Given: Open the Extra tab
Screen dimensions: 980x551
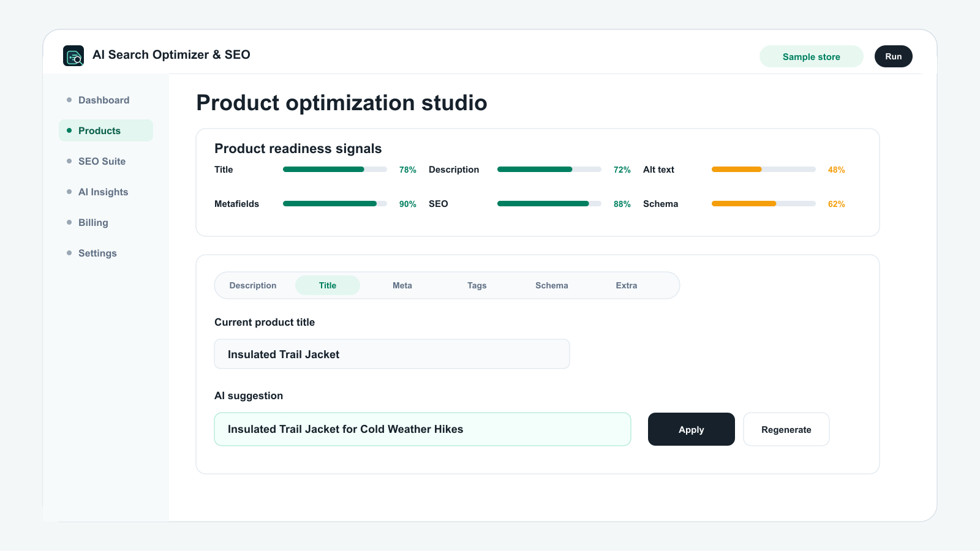Looking at the screenshot, I should 627,285.
